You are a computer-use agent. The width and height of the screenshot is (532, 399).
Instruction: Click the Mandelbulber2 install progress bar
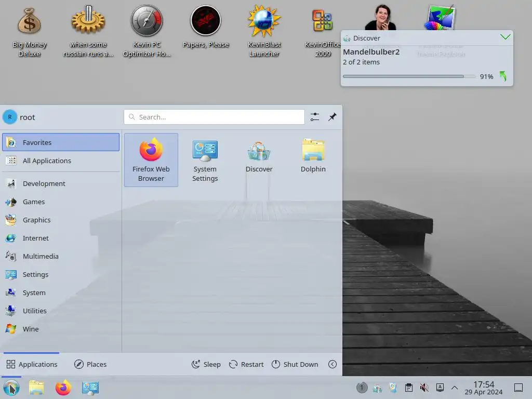[409, 77]
